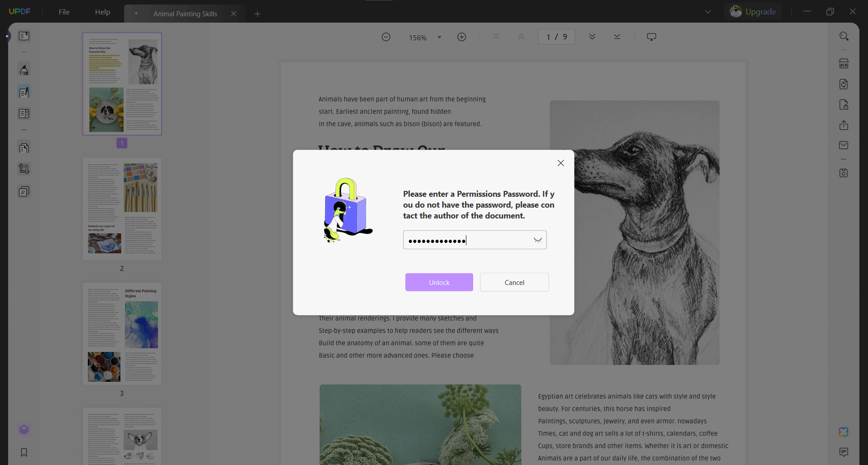Toggle password visibility eye icon
This screenshot has height=465, width=868.
(x=537, y=240)
